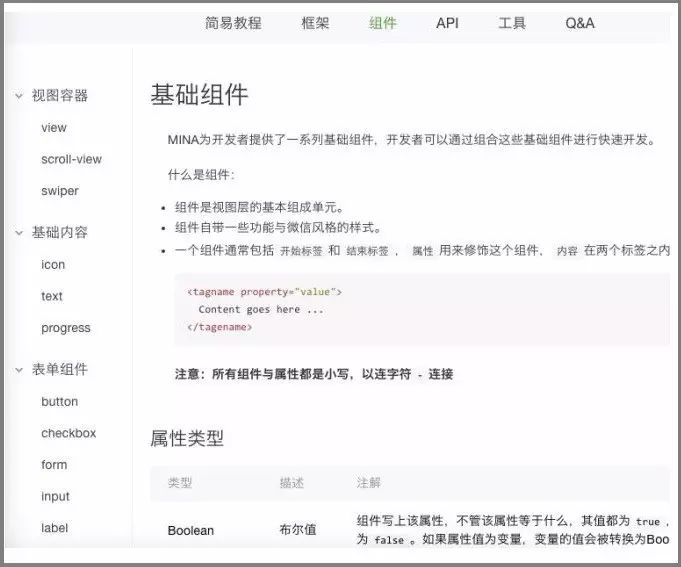Collapse the 表单组件 section chevron

[19, 370]
